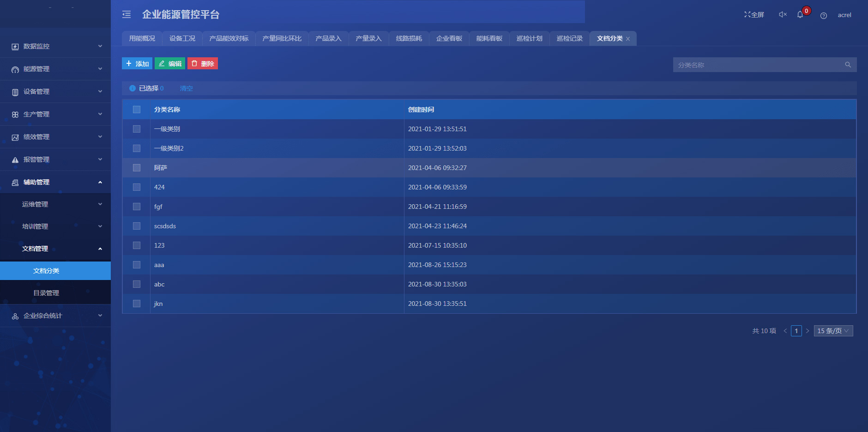Viewport: 868px width, 432px height.
Task: Open the 15 条/页 page size dropdown
Action: click(833, 331)
